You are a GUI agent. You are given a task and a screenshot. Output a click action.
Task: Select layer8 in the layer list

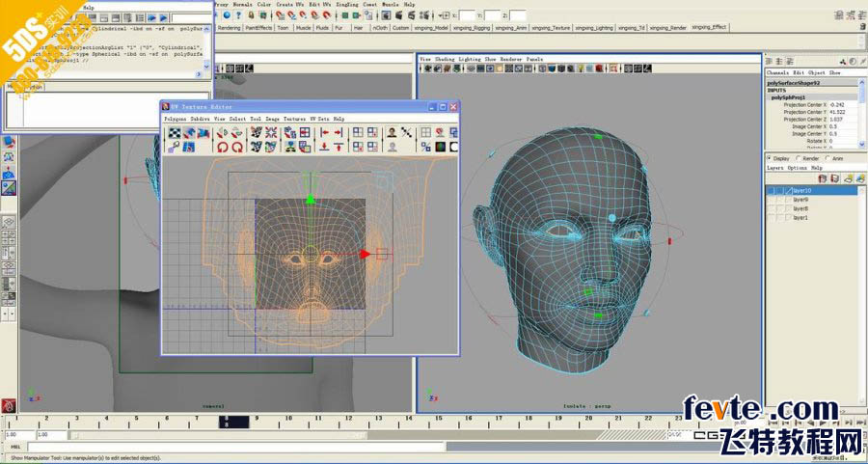(x=800, y=208)
